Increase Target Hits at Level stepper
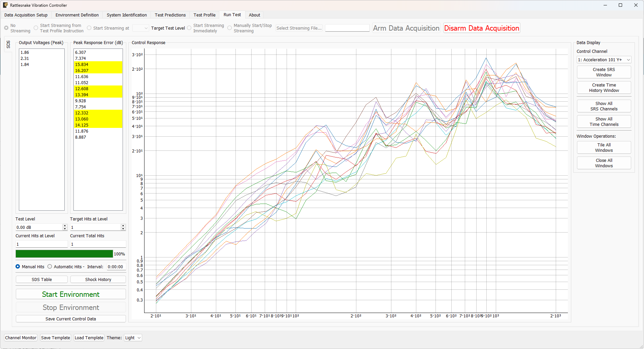Image resolution: width=644 pixels, height=349 pixels. (x=123, y=226)
